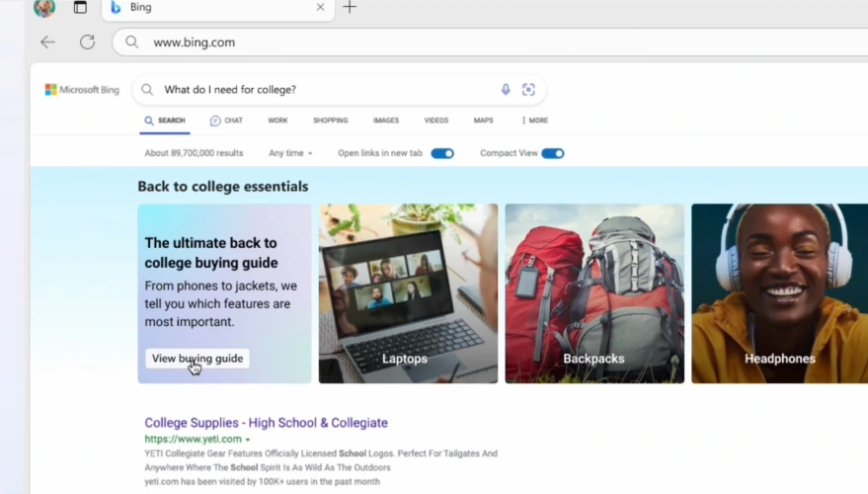The height and width of the screenshot is (494, 868).
Task: Disable the Compact View switch
Action: click(x=552, y=153)
